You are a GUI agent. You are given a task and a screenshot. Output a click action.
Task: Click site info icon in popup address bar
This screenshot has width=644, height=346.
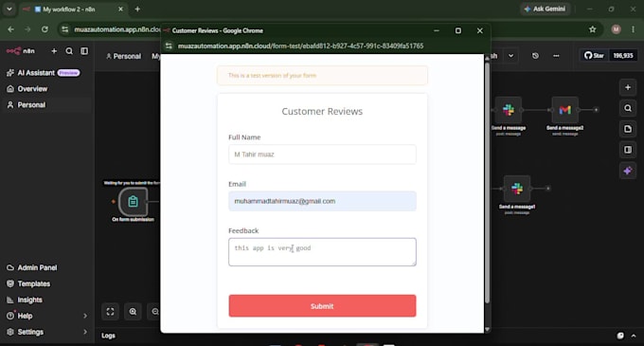click(169, 46)
